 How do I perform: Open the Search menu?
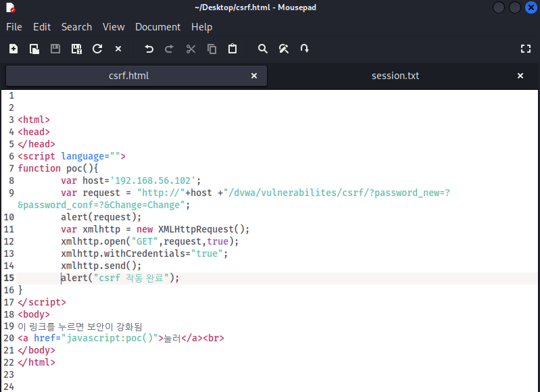coord(77,27)
